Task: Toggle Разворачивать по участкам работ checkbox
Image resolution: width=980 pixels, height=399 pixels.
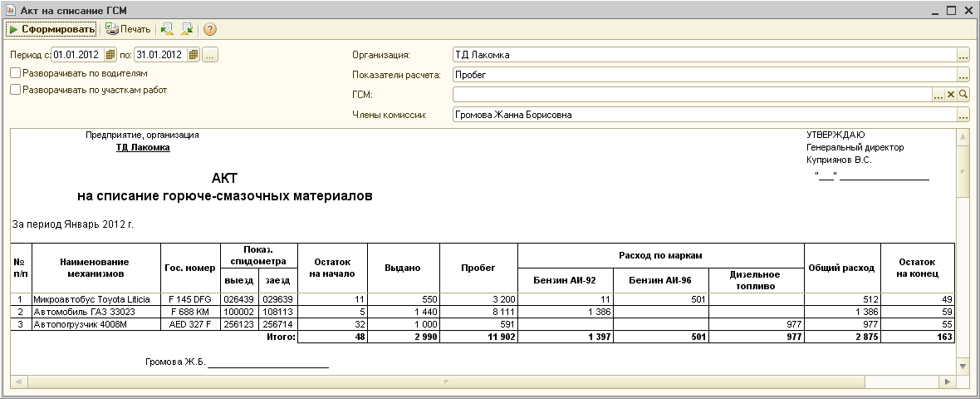Action: (x=16, y=90)
